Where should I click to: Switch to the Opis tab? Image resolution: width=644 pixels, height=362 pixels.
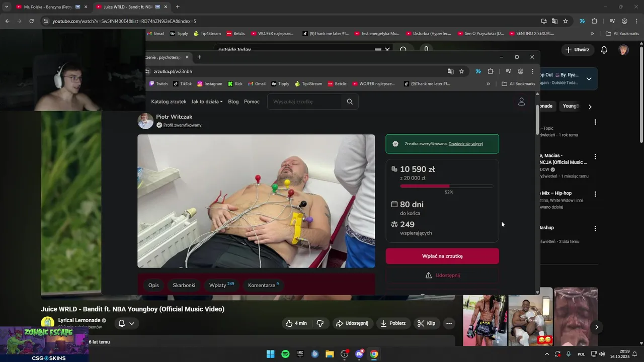click(x=153, y=285)
